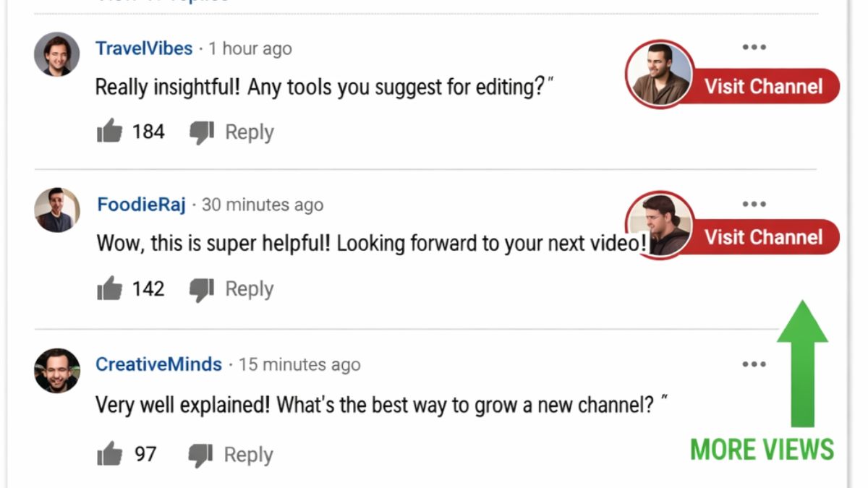The width and height of the screenshot is (868, 488).
Task: Reply to TravelVibes' editing tools question
Action: tap(248, 132)
